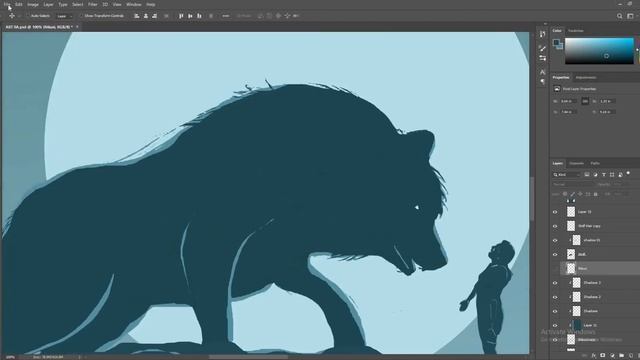The width and height of the screenshot is (640, 360).
Task: Open the Image menu
Action: [33, 4]
